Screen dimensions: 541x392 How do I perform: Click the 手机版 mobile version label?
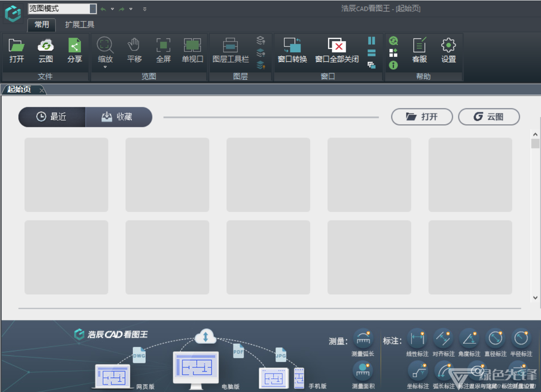click(317, 386)
